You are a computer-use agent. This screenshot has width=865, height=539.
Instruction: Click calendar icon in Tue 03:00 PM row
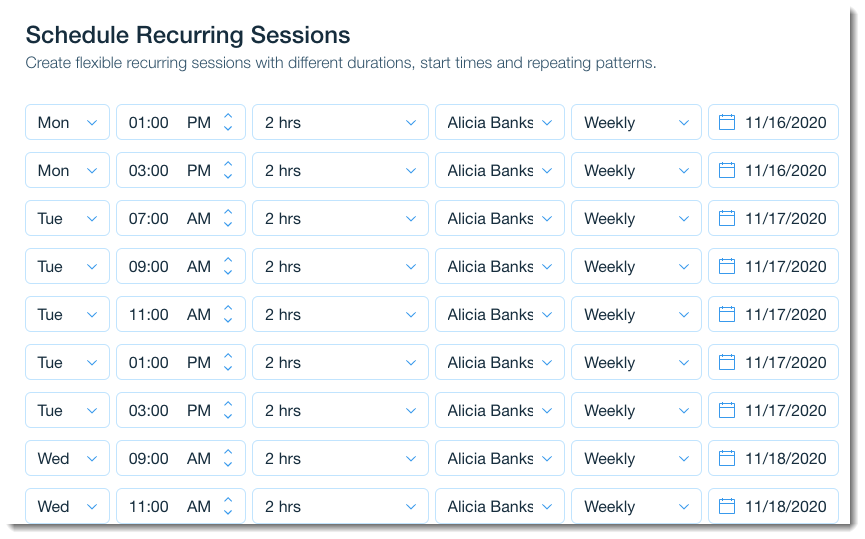pyautogui.click(x=727, y=410)
